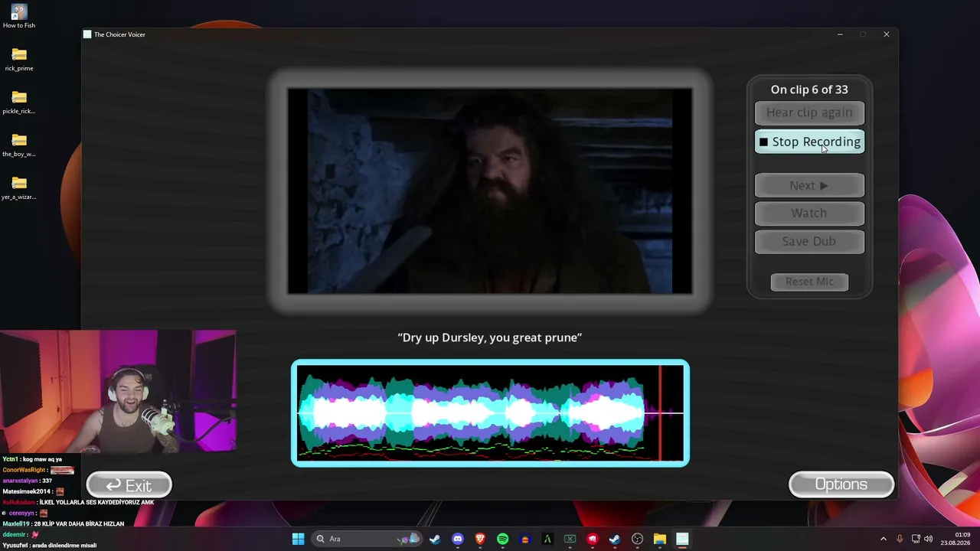980x551 pixels.
Task: Click the volume speaker tray icon
Action: (929, 539)
